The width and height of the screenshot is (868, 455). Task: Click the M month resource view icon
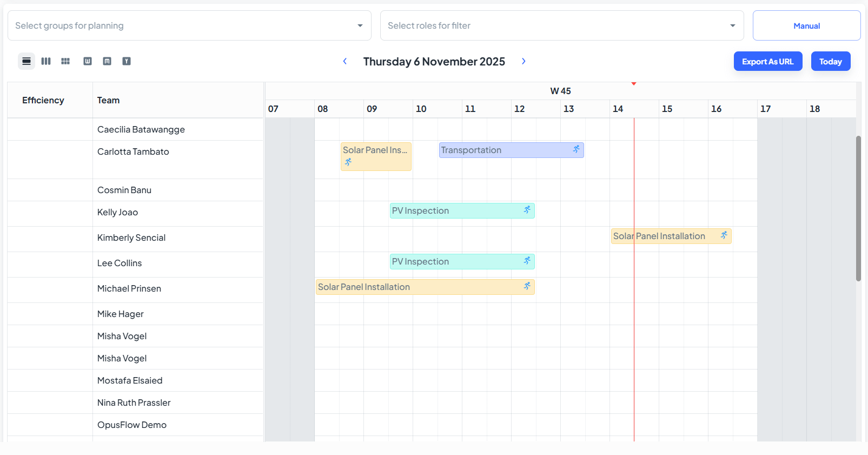(x=107, y=61)
